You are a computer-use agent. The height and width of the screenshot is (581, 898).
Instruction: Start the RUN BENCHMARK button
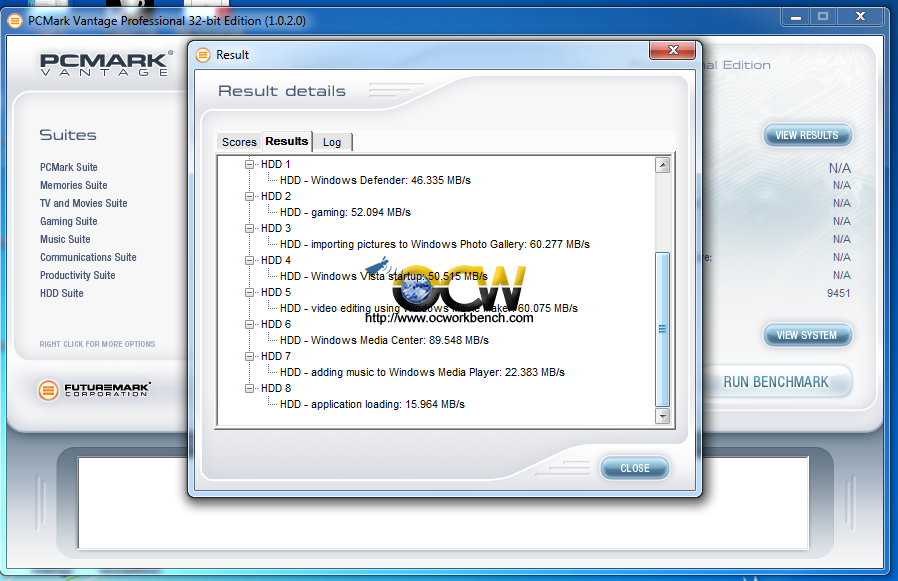pos(775,382)
